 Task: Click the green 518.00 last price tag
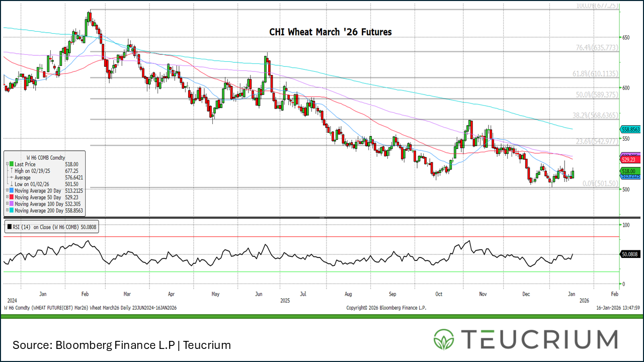pyautogui.click(x=630, y=171)
